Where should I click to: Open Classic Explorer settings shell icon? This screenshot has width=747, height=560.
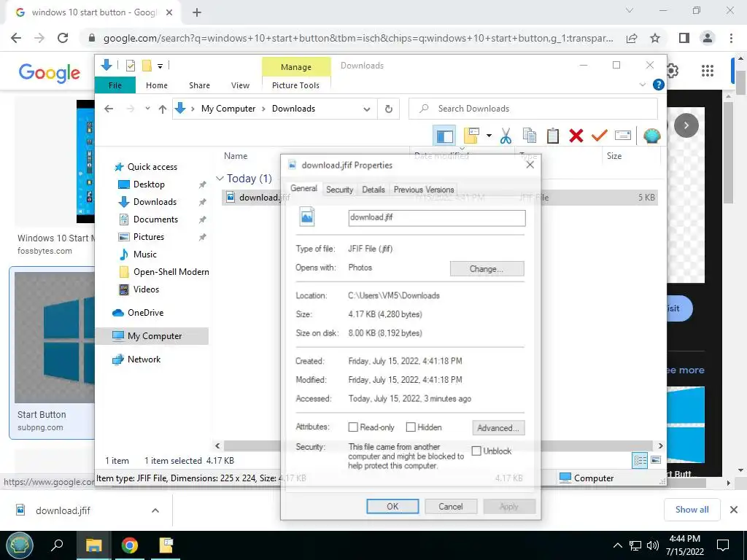[651, 136]
